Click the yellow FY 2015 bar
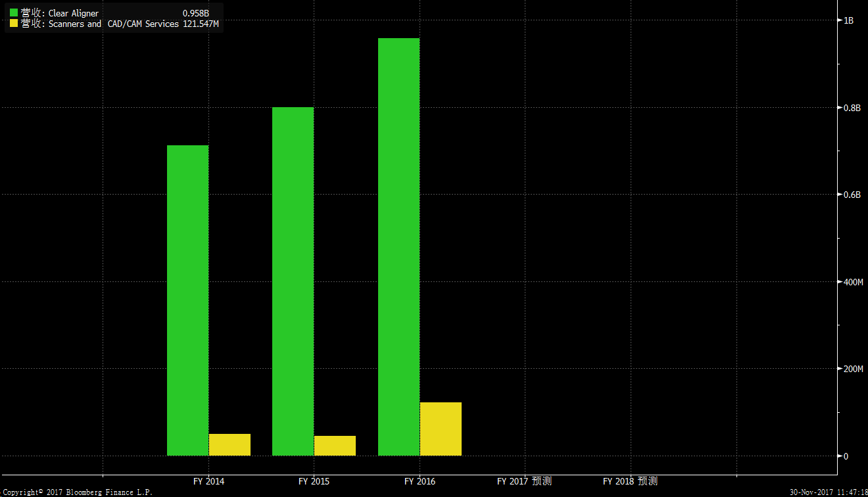The image size is (868, 497). (x=335, y=446)
